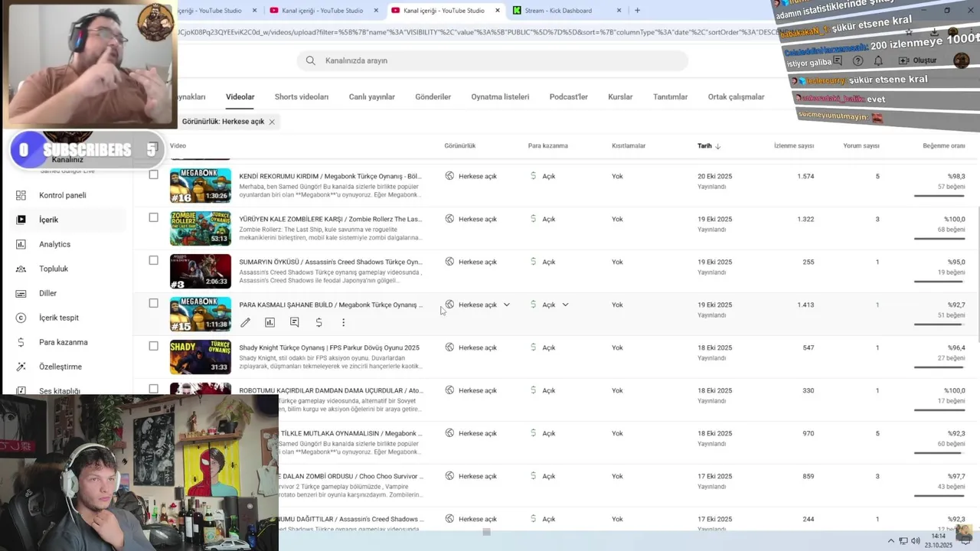This screenshot has width=980, height=551.
Task: Open a new browser tab with plus
Action: pos(637,11)
